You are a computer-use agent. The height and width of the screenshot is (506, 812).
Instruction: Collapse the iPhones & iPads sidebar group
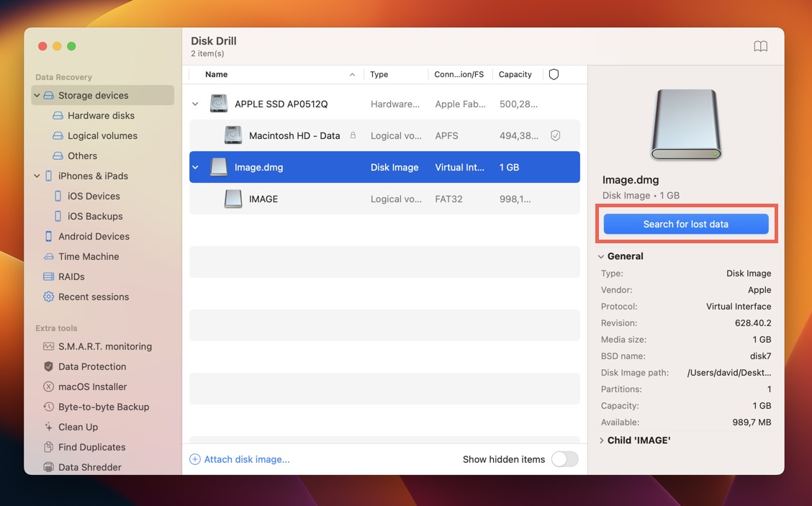click(x=37, y=176)
